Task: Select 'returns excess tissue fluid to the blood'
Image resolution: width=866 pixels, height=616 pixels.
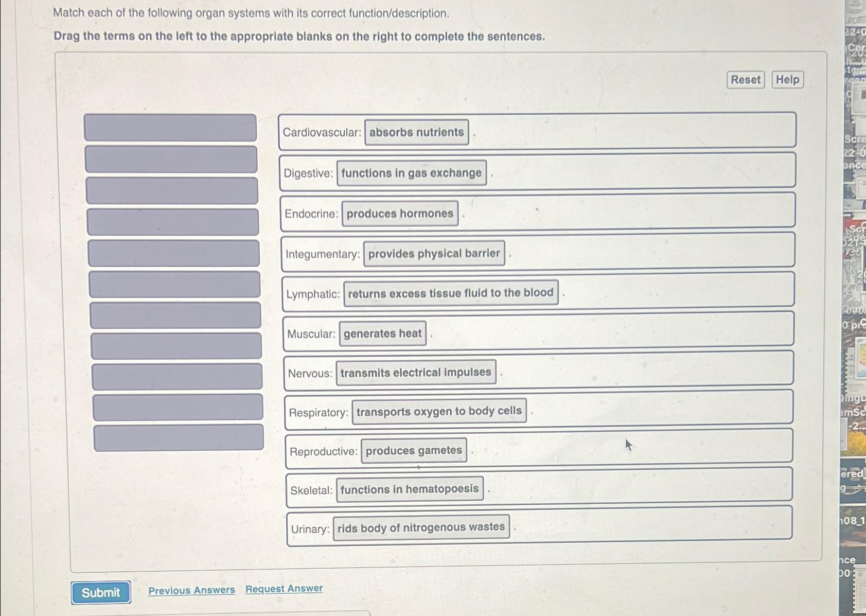Action: (451, 293)
